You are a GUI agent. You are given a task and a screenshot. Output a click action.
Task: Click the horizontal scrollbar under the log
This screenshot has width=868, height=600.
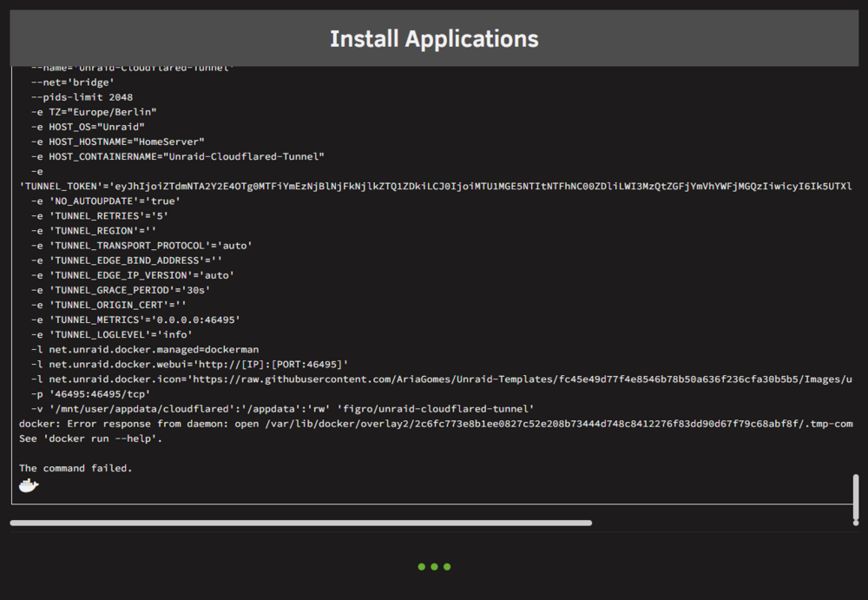pyautogui.click(x=300, y=523)
